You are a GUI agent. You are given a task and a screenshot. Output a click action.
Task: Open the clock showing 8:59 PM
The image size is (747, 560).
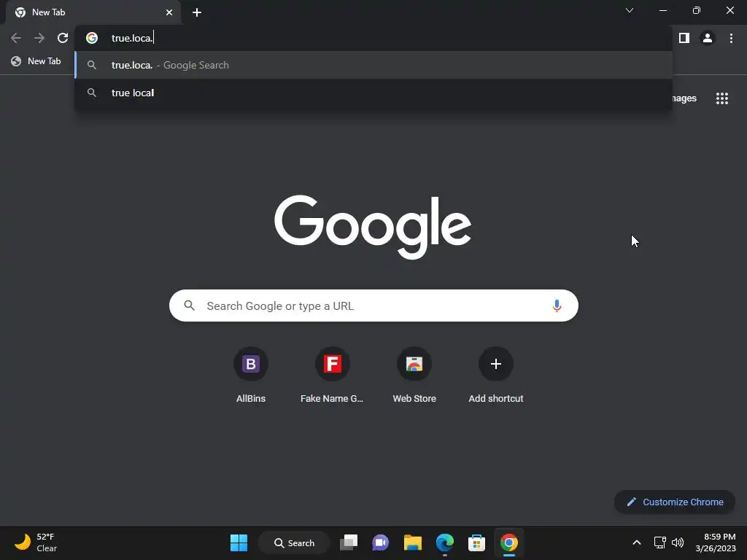point(715,542)
